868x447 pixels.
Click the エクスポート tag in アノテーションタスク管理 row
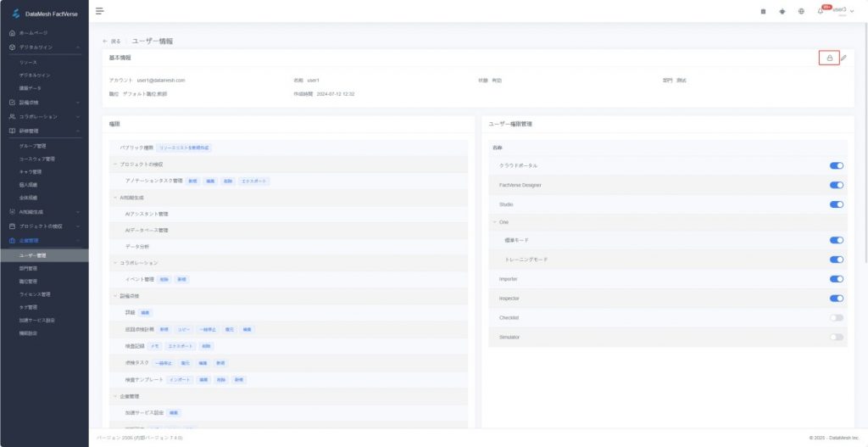pyautogui.click(x=253, y=181)
